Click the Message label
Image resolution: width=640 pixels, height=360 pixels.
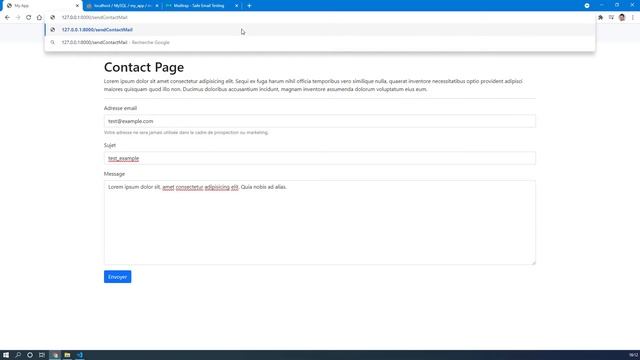[114, 174]
